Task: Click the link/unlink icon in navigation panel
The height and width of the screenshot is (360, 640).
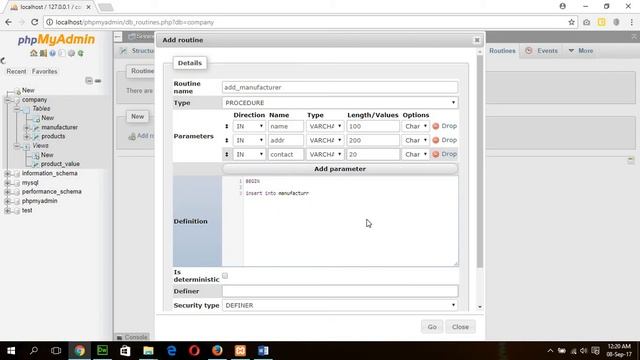Action: (x=98, y=81)
